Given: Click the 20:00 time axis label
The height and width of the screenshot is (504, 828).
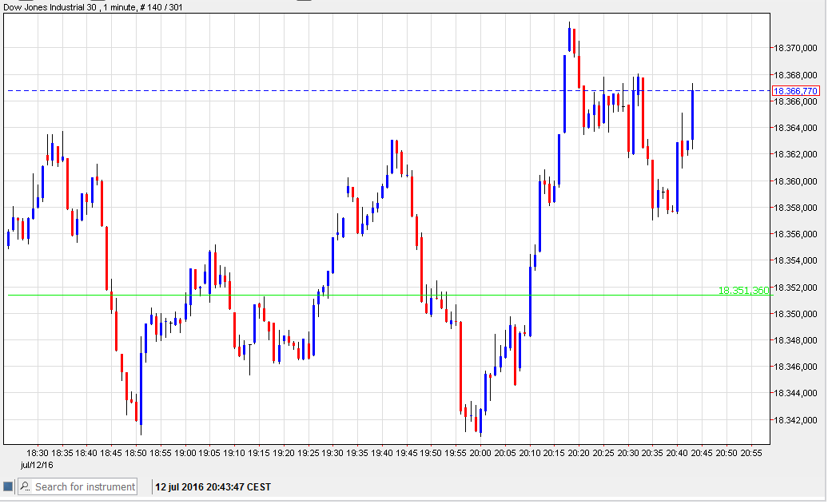Looking at the screenshot, I should point(480,452).
